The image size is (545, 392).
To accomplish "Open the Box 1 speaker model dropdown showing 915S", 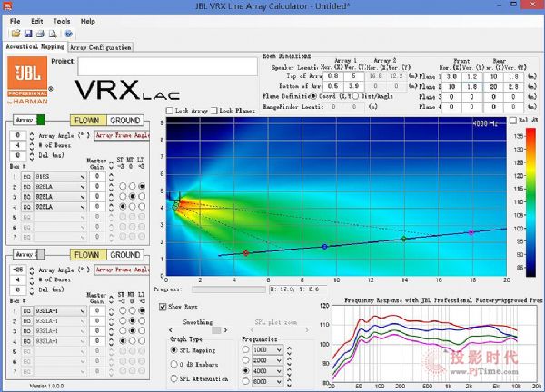I will [59, 177].
